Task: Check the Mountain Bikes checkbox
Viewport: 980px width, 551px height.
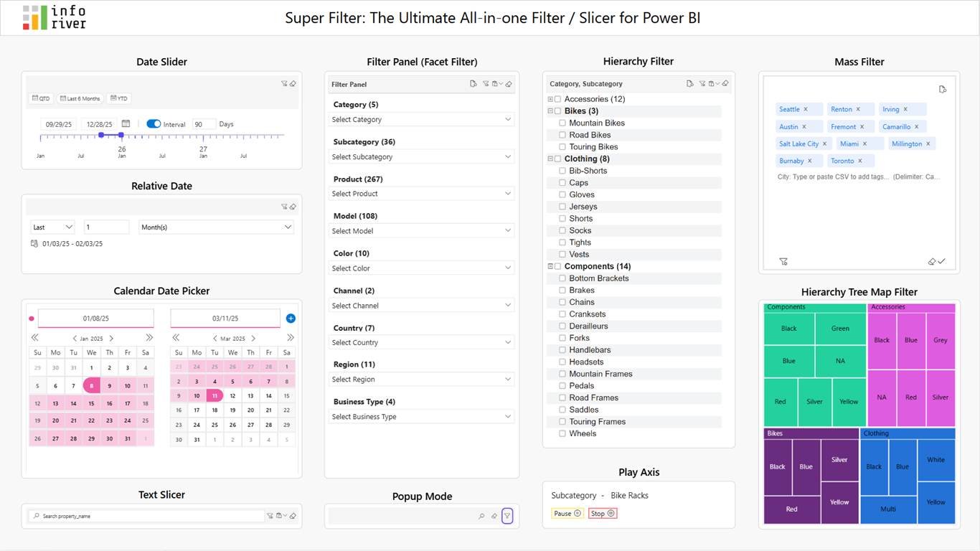Action: 562,123
